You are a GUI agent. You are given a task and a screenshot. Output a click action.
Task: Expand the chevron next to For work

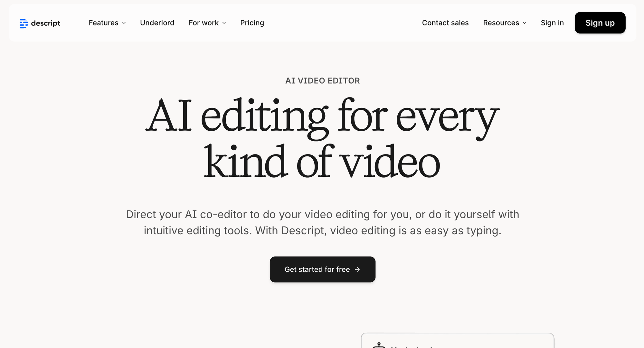click(x=224, y=23)
